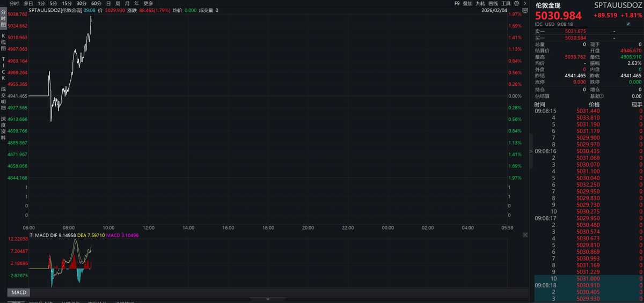This screenshot has width=644, height=303.
Task: Open the 九转 indicator tool
Action: tap(480, 3)
